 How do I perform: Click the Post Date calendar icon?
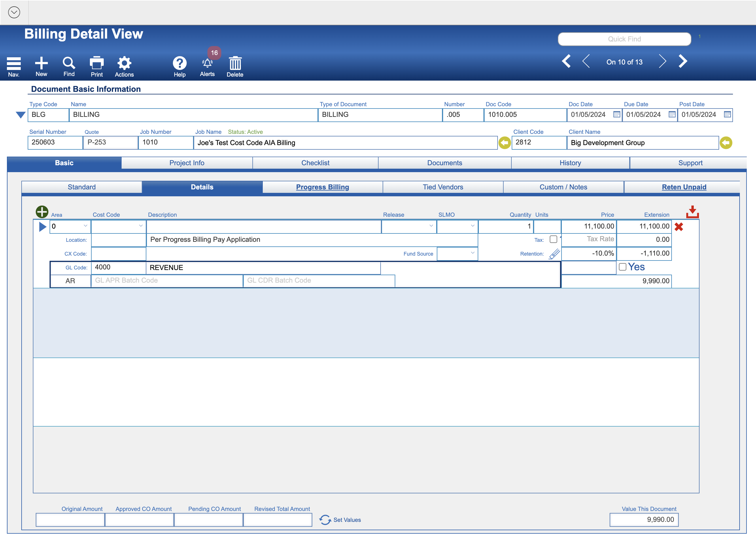(x=727, y=114)
